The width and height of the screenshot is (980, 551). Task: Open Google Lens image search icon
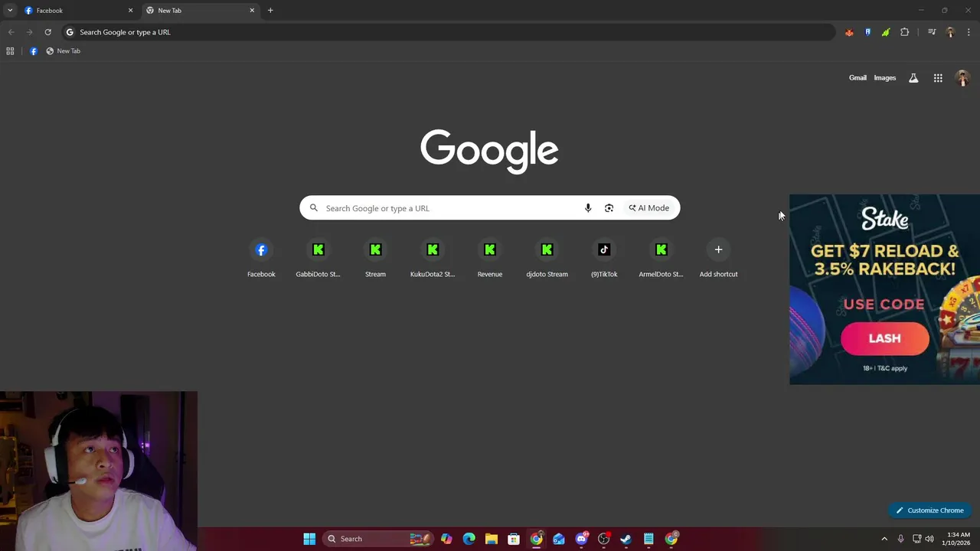[x=609, y=208]
